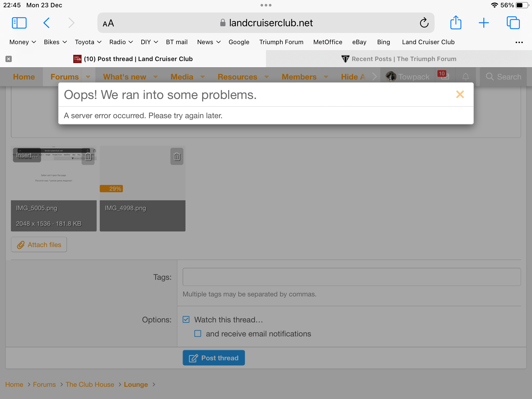The height and width of the screenshot is (399, 532).
Task: Open a new tab with plus
Action: [484, 23]
